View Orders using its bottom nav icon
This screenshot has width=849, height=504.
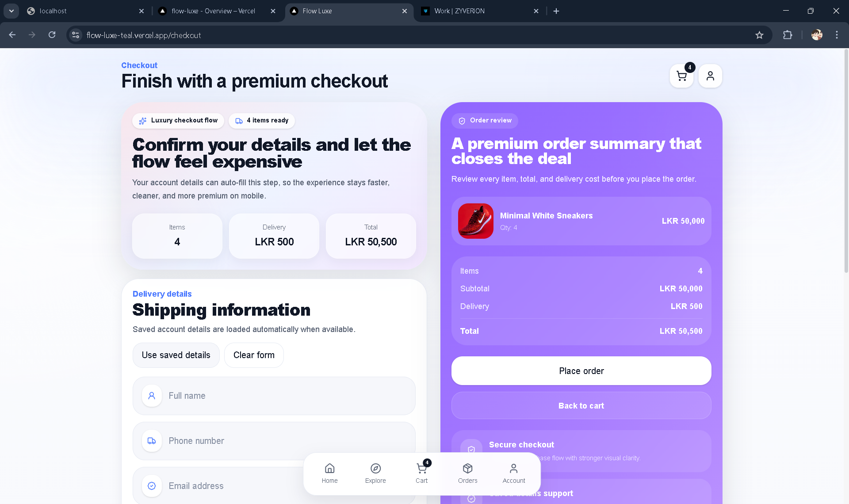(467, 473)
